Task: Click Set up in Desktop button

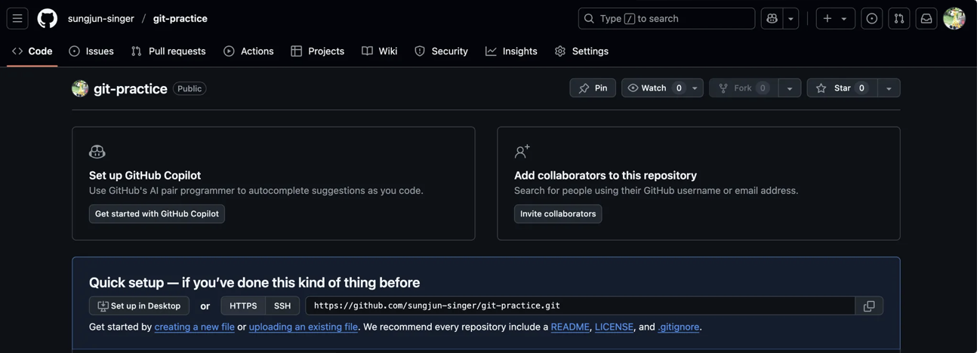Action: 139,305
